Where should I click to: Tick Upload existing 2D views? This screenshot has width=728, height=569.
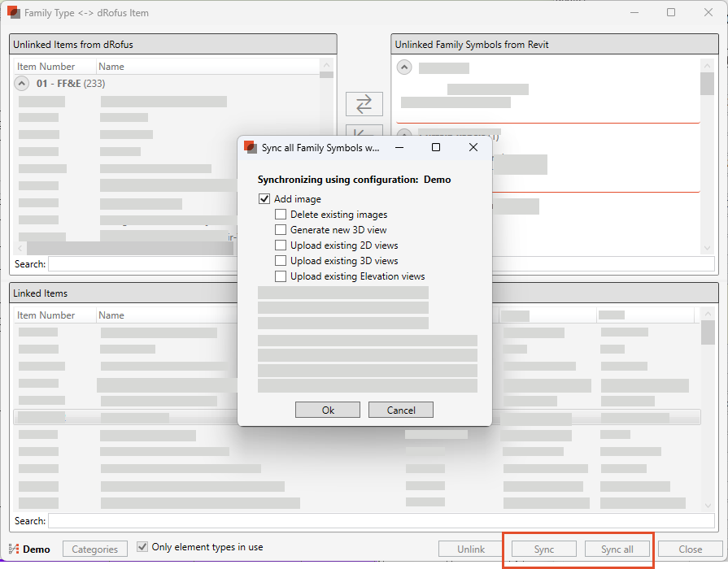click(281, 245)
